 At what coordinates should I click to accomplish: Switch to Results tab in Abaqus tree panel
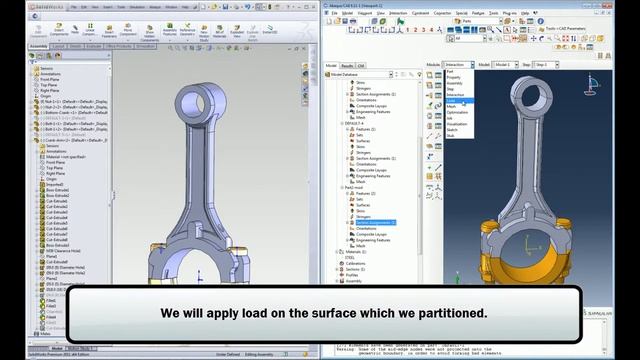click(347, 65)
